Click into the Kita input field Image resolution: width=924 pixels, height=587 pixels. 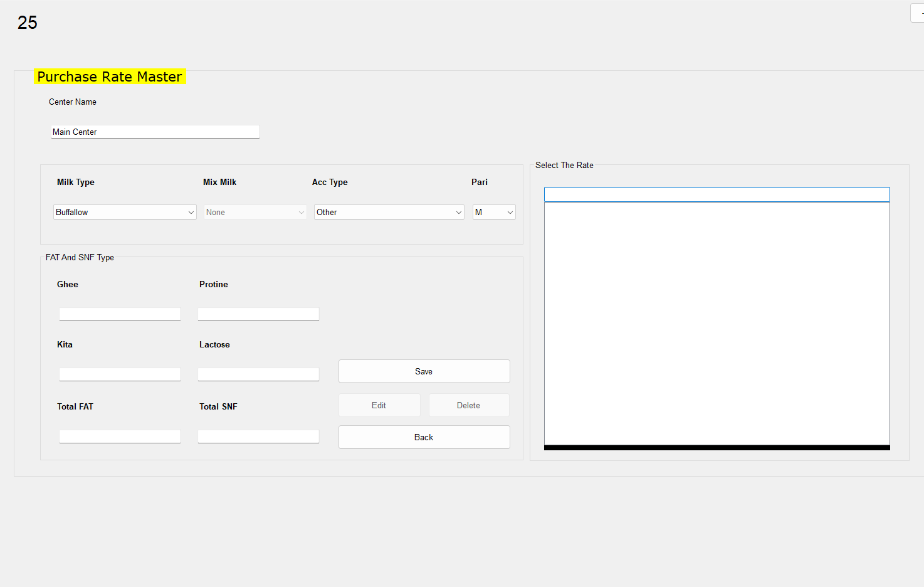tap(120, 374)
